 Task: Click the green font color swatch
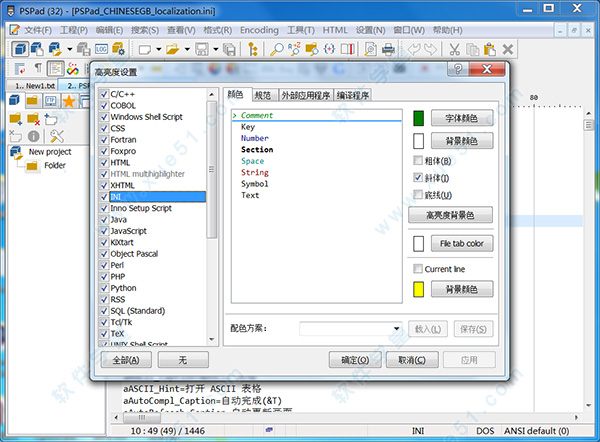(419, 118)
